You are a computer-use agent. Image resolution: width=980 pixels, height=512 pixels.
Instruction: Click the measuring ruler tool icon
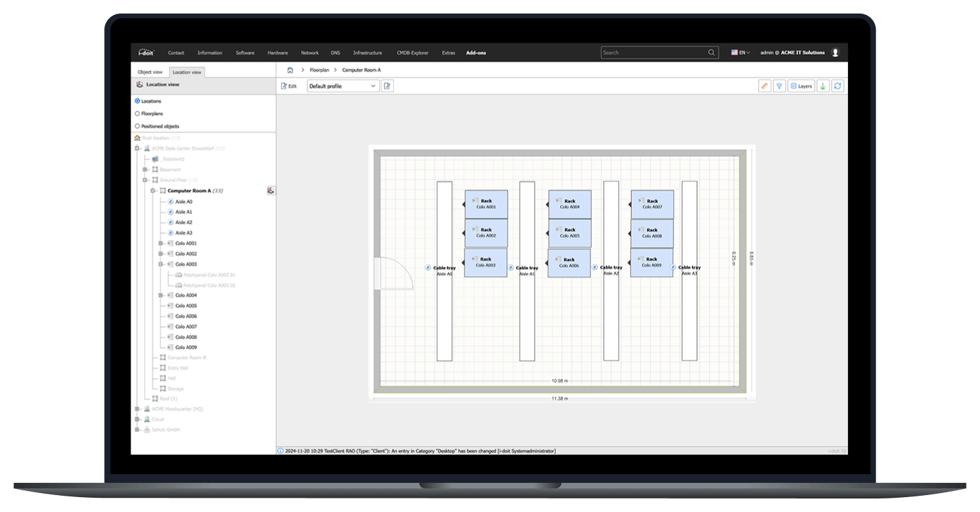tap(765, 86)
